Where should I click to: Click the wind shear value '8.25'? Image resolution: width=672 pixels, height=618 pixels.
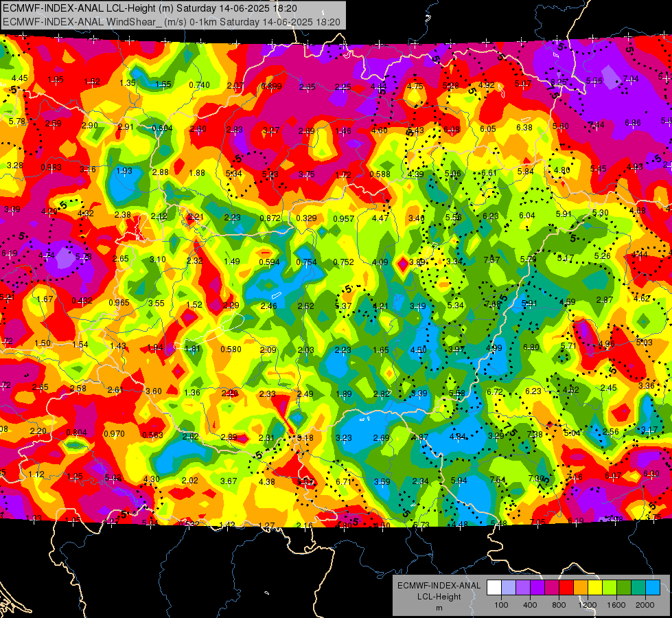559,82
